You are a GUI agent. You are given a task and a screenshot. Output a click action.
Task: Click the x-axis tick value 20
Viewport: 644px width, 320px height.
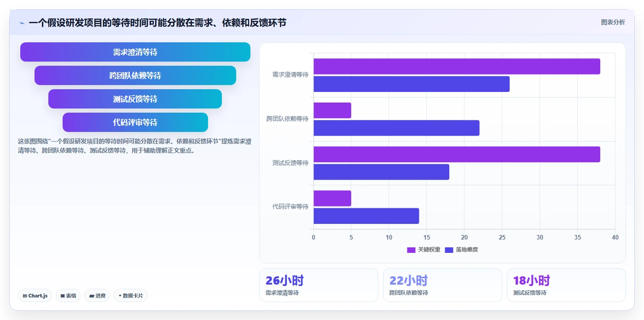point(464,237)
